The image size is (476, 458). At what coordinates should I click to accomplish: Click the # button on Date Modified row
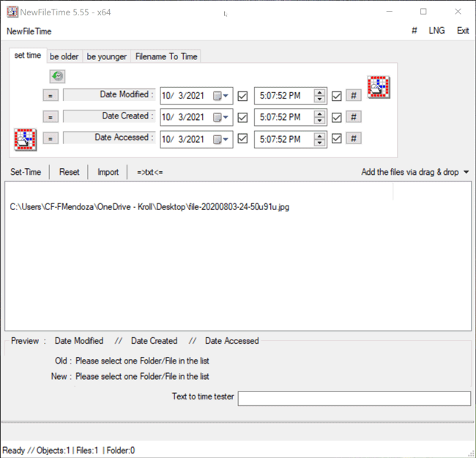pyautogui.click(x=354, y=96)
